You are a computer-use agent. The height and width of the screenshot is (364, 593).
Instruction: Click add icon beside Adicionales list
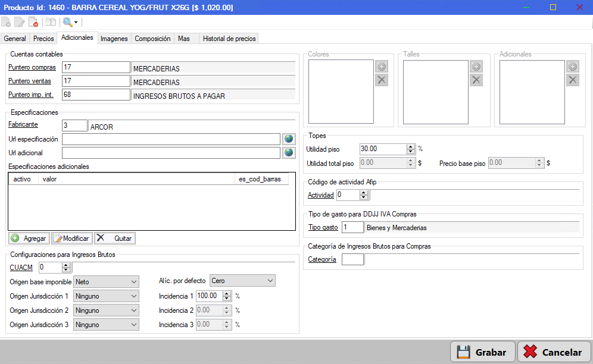[x=573, y=67]
